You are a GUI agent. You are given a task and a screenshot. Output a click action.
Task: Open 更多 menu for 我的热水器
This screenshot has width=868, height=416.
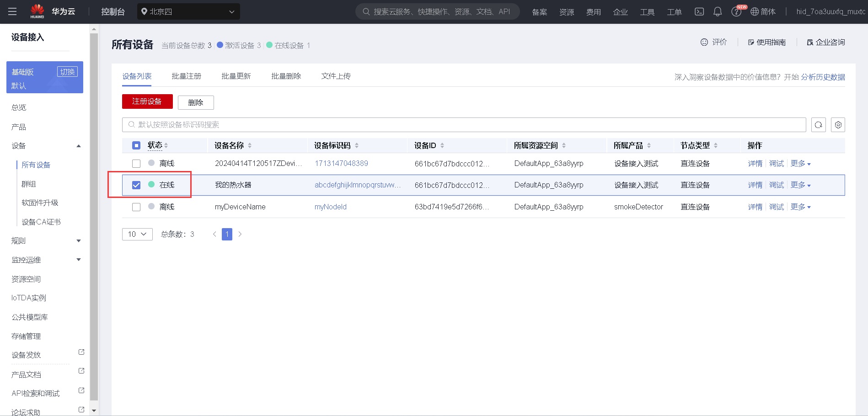click(x=800, y=185)
